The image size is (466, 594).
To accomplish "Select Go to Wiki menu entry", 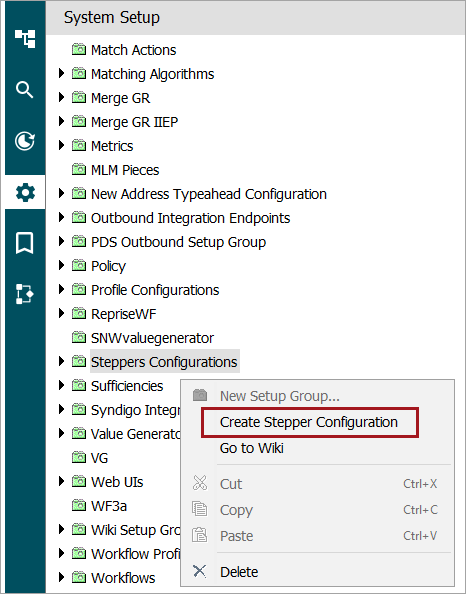I will coord(252,448).
